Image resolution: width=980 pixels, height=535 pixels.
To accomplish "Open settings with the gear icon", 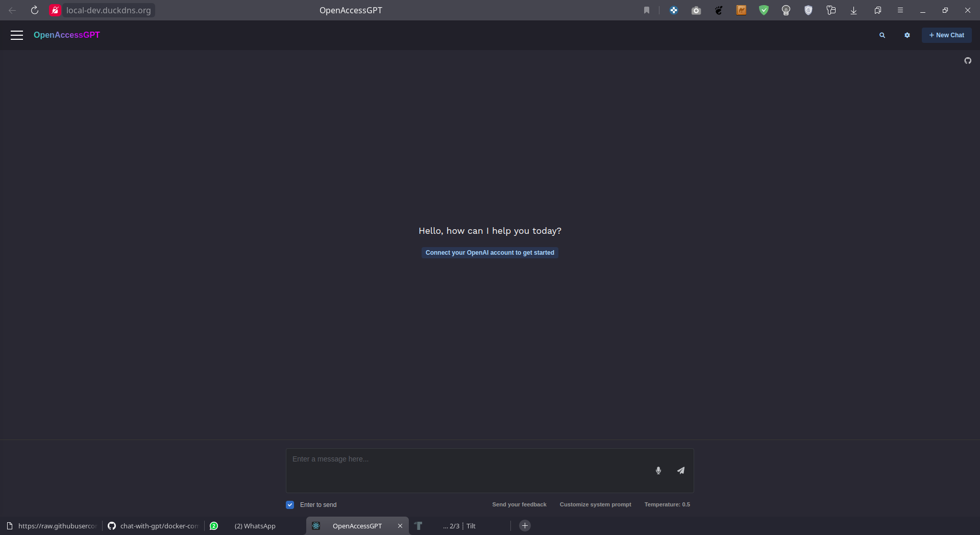I will [x=907, y=35].
